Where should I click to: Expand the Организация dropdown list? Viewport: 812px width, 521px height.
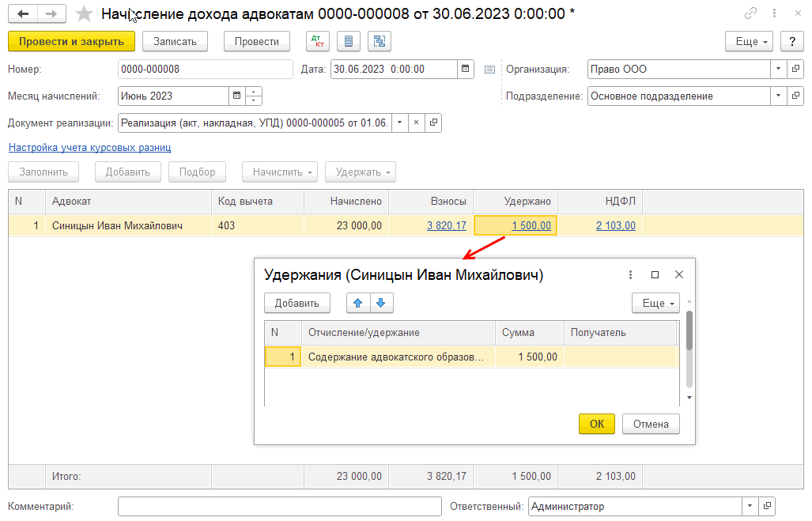point(778,69)
